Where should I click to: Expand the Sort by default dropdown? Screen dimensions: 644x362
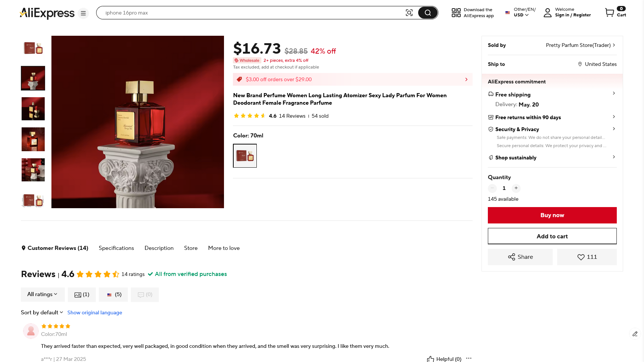pos(42,312)
